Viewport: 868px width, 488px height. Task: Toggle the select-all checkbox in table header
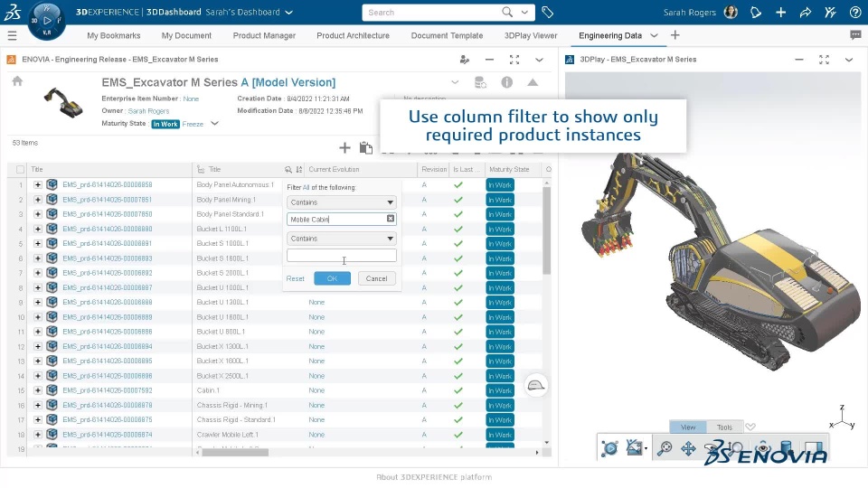pos(21,169)
